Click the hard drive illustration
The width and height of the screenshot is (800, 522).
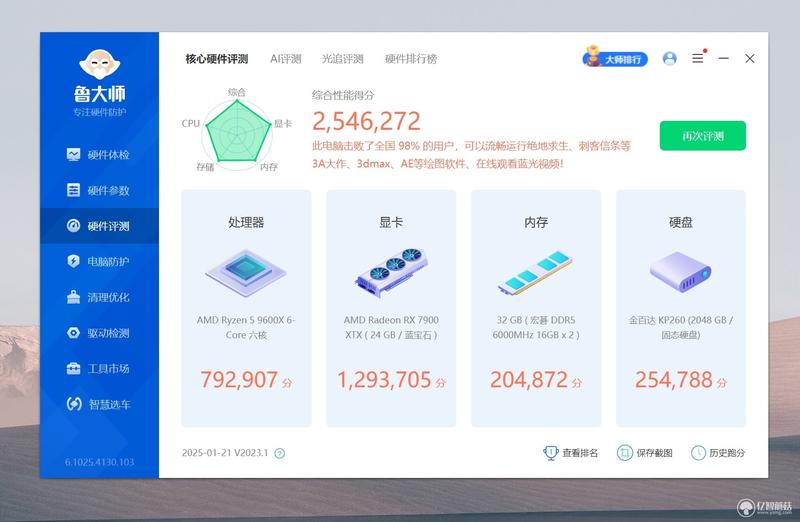click(x=681, y=271)
